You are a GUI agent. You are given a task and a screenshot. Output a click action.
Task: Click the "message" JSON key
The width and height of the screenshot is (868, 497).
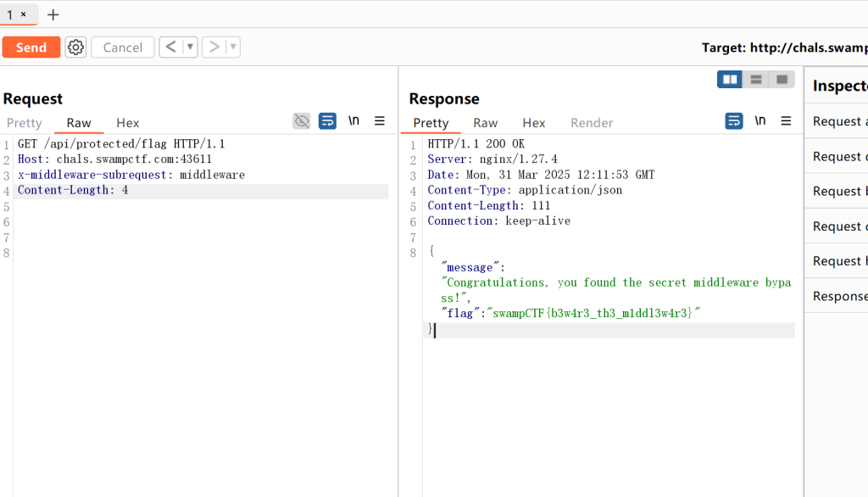(x=470, y=267)
